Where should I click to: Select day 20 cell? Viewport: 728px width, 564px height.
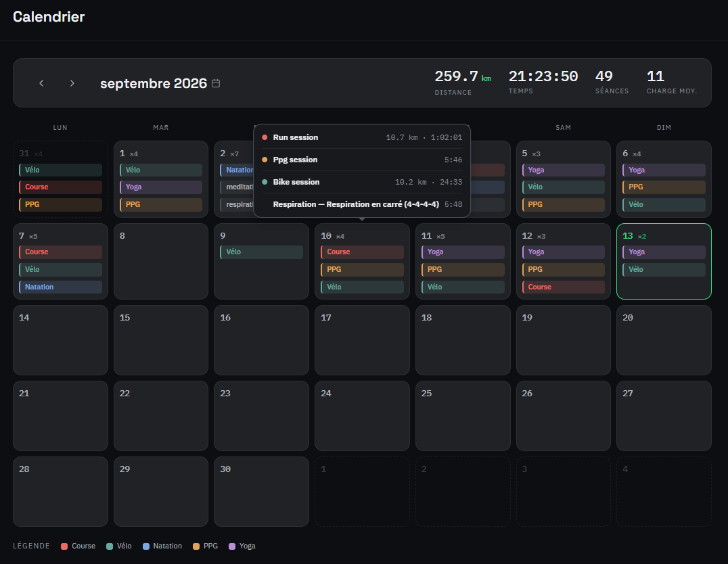(664, 339)
